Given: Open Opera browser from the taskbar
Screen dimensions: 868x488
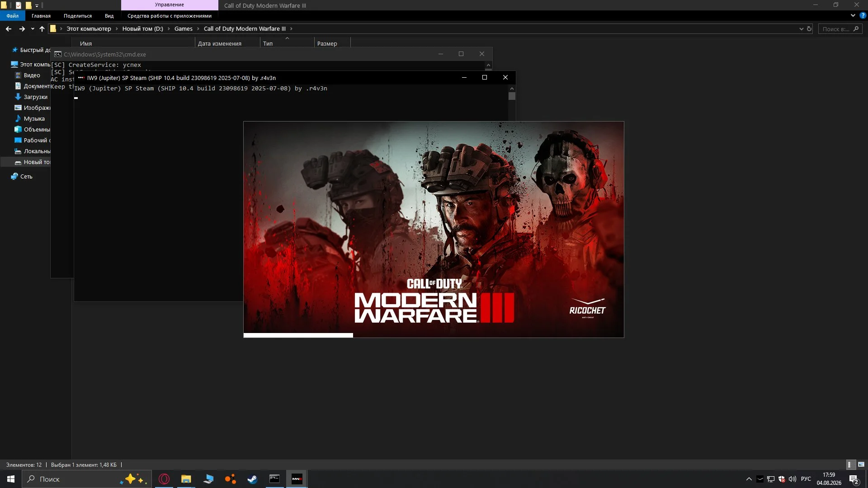Looking at the screenshot, I should pyautogui.click(x=164, y=479).
